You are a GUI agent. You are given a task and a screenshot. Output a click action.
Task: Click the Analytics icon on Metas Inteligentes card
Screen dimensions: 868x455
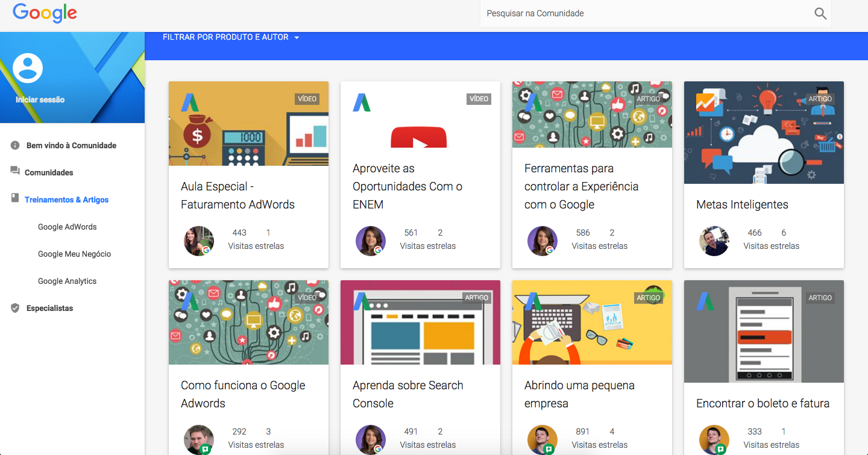(x=705, y=102)
